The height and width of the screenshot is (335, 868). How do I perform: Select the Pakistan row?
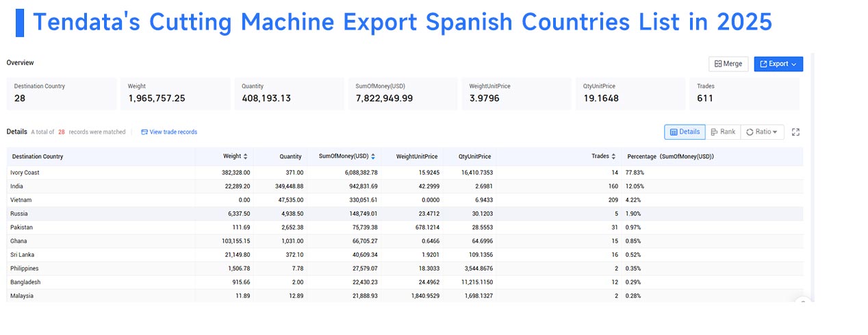click(x=405, y=227)
